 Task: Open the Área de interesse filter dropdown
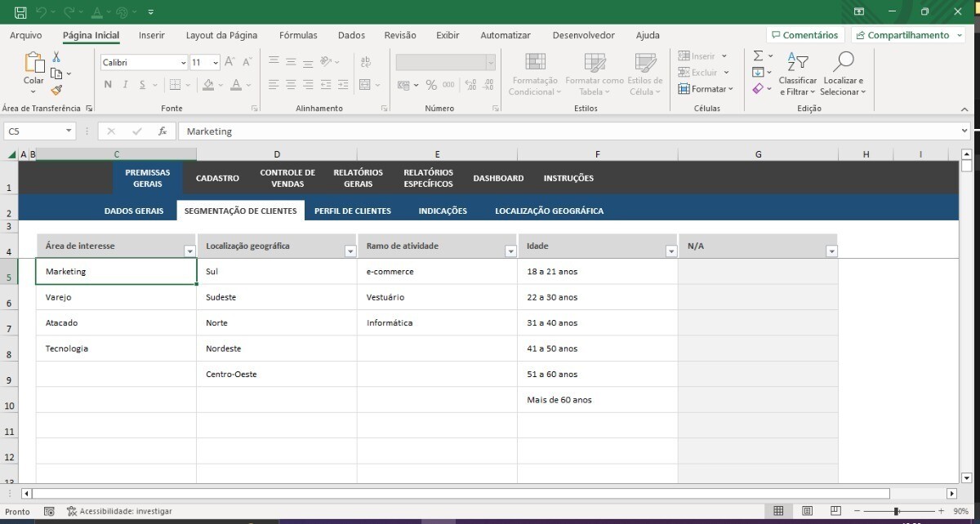point(189,252)
